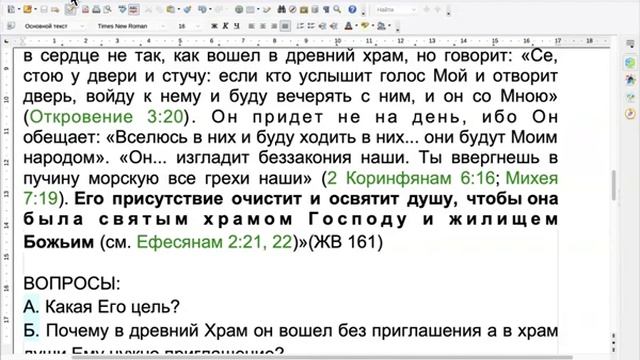Toggle AutoSpellcheck in the toolbar
Viewport: 640px width, 360px height.
point(134,9)
